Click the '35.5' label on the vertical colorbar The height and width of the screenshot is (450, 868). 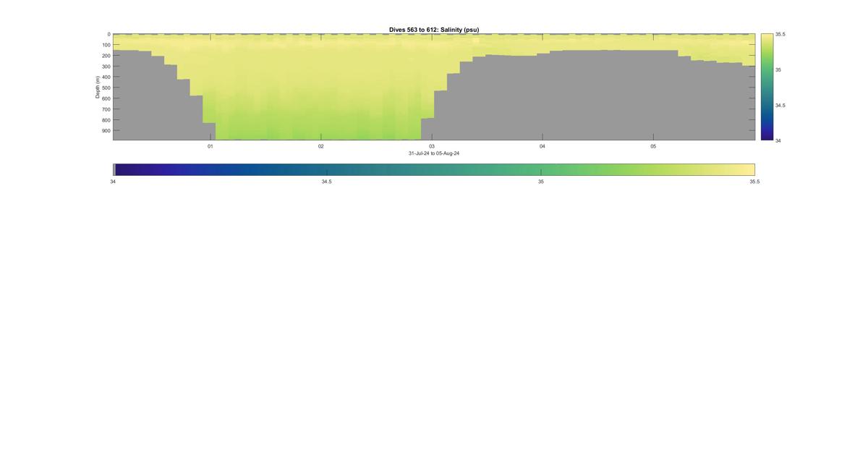pyautogui.click(x=780, y=34)
